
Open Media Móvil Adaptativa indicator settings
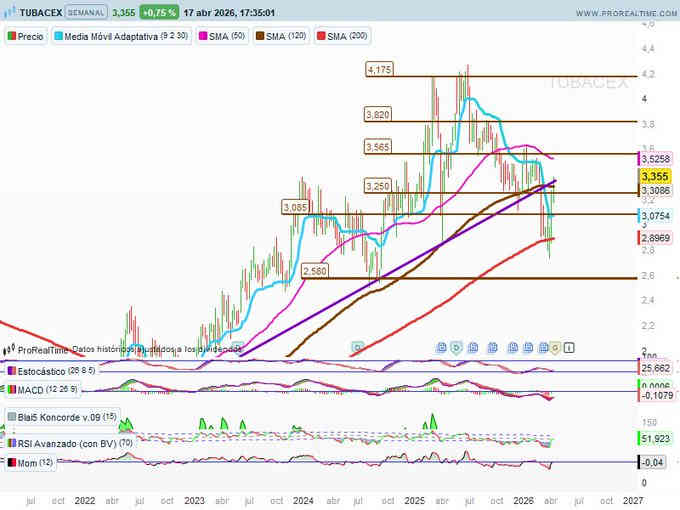(x=113, y=35)
